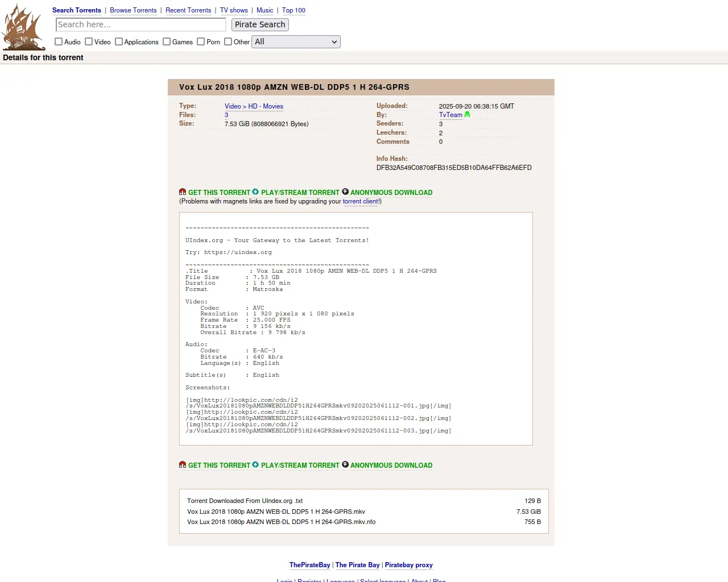Image resolution: width=728 pixels, height=582 pixels.
Task: Check the Games filter checkbox
Action: point(167,41)
